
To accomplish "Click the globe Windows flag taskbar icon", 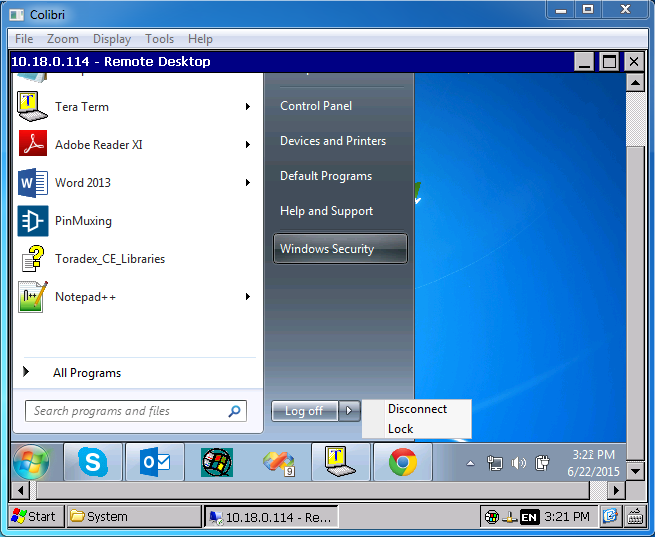I will [x=216, y=462].
